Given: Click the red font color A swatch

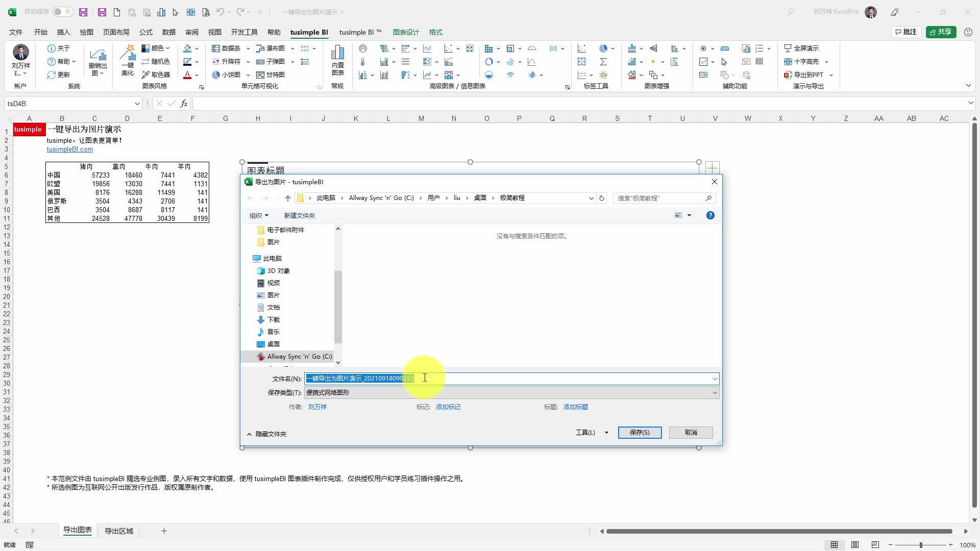Looking at the screenshot, I should pos(187,75).
